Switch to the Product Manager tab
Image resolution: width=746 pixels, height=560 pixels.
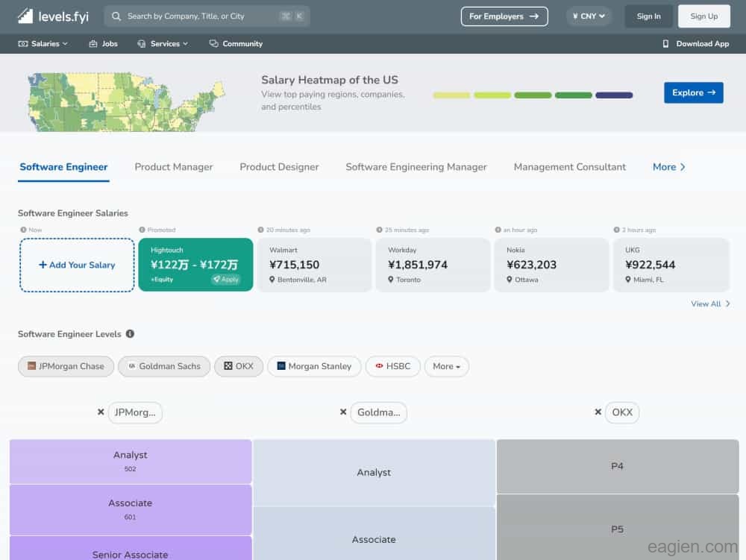[174, 167]
